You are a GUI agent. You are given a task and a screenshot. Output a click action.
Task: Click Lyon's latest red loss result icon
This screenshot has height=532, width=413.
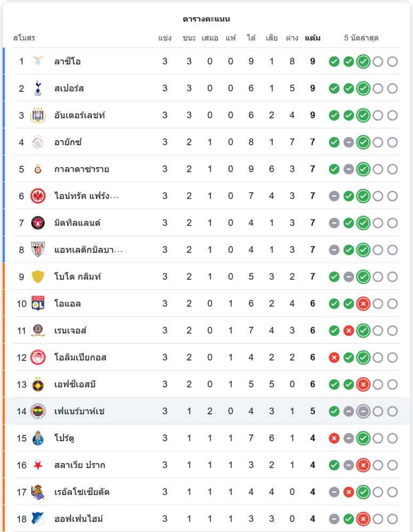[x=363, y=304]
